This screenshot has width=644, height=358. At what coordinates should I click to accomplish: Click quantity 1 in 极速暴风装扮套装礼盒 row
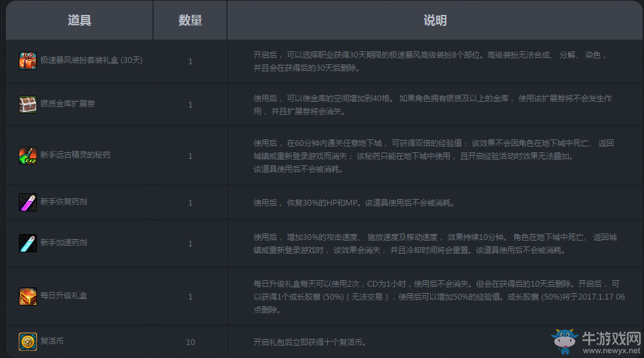[x=190, y=62]
